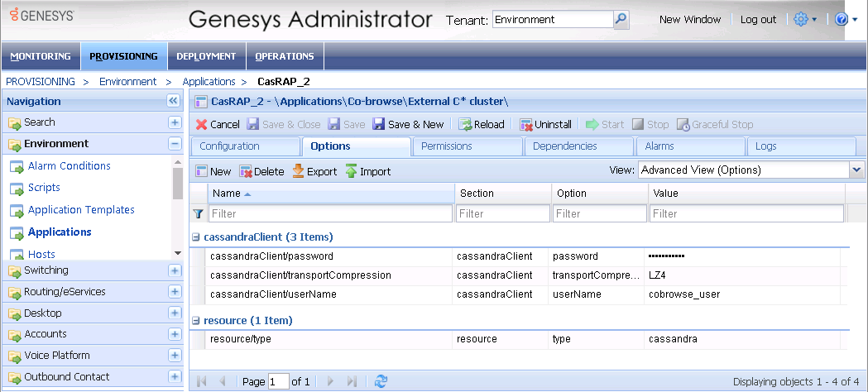Click the Cancel toolbar button
Image resolution: width=868 pixels, height=392 pixels.
tap(218, 124)
